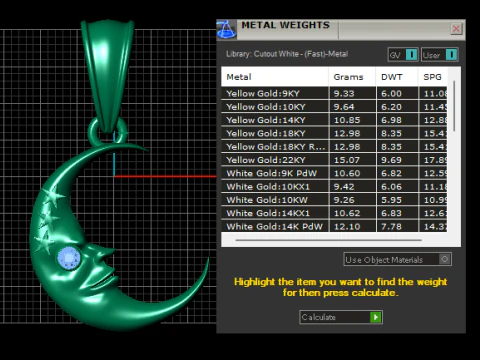
Task: Click the vertical scrollbar of metals table
Action: tap(454, 105)
